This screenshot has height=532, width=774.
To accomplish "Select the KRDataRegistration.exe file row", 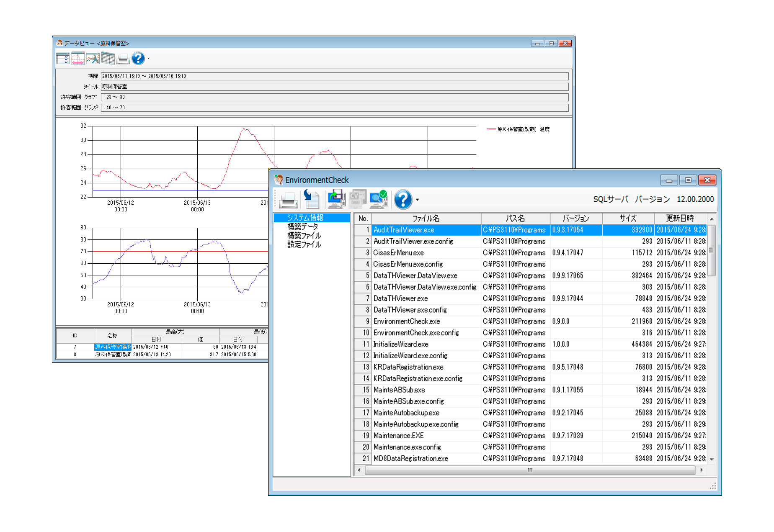I will pos(531,367).
